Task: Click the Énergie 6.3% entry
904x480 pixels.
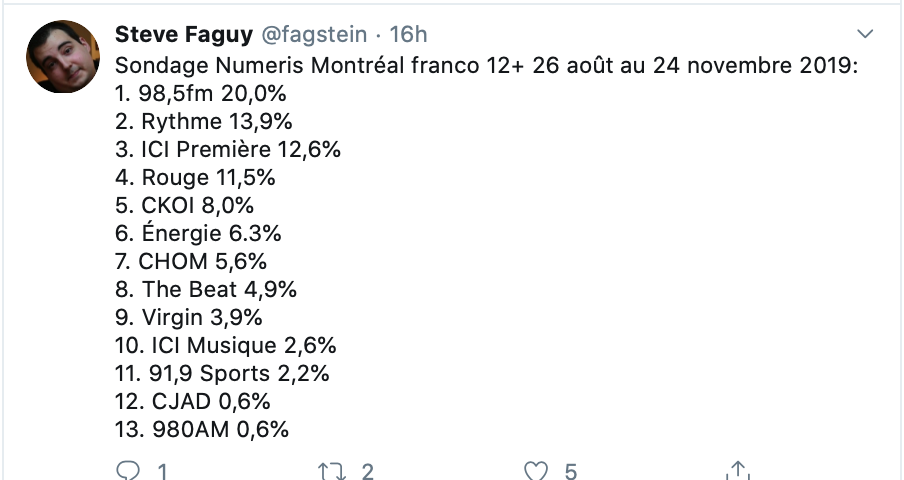Action: coord(198,233)
